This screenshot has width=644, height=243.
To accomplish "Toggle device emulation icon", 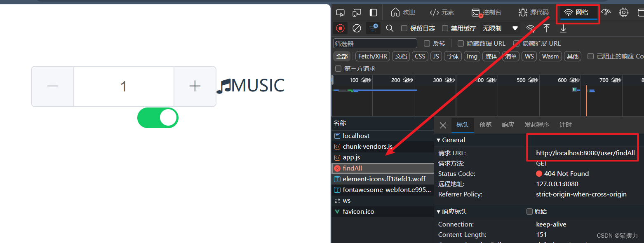I will coord(357,13).
